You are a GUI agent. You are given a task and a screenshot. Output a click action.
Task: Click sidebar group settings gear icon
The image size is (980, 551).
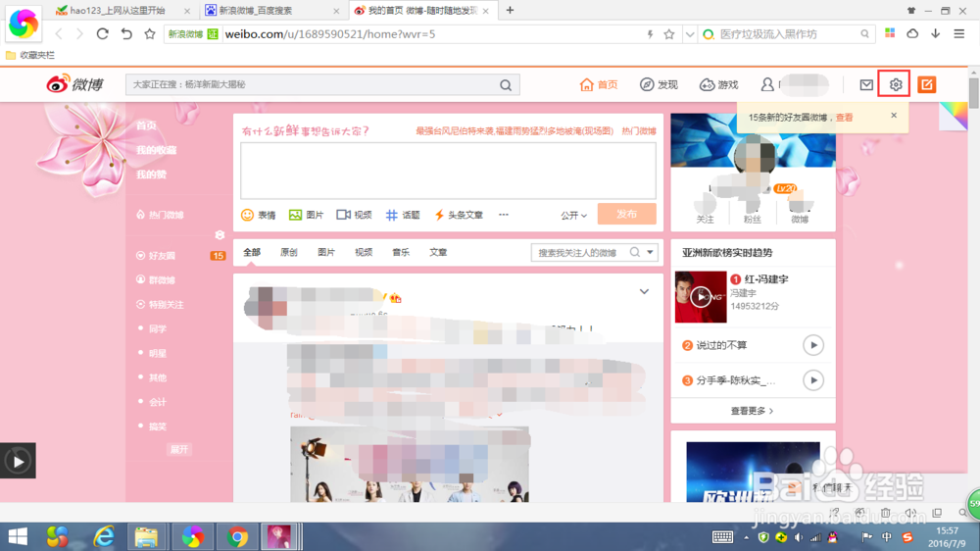point(220,235)
